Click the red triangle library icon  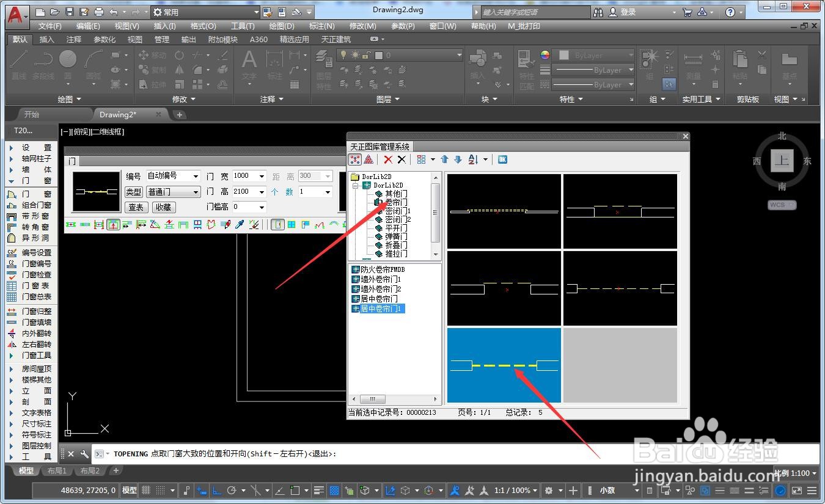[x=369, y=159]
